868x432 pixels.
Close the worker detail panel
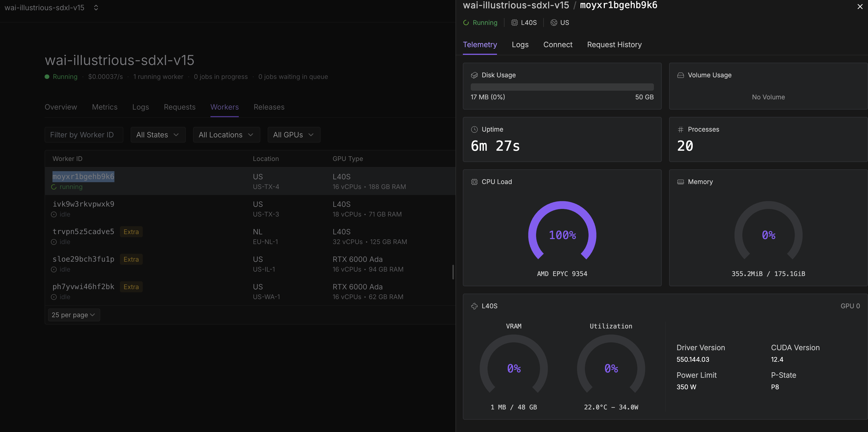click(x=860, y=7)
